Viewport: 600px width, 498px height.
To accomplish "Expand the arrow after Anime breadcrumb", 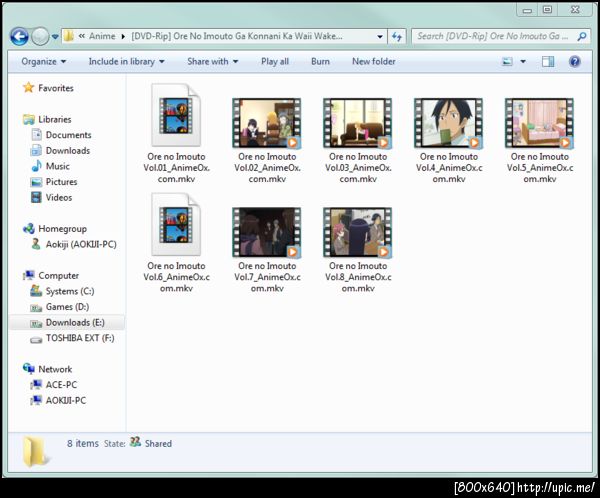I will click(x=123, y=36).
